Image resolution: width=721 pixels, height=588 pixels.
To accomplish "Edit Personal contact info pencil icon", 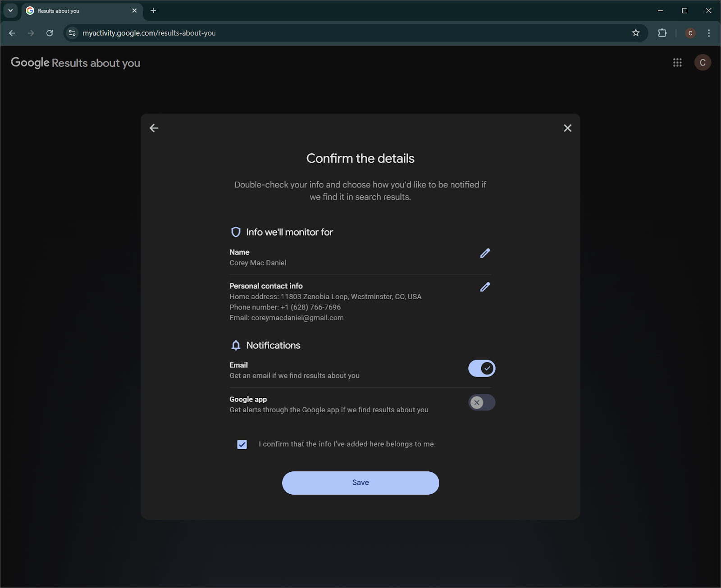I will click(485, 287).
